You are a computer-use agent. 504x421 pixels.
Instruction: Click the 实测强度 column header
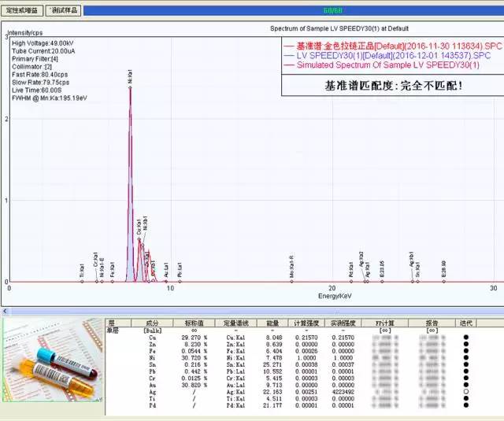click(x=343, y=323)
